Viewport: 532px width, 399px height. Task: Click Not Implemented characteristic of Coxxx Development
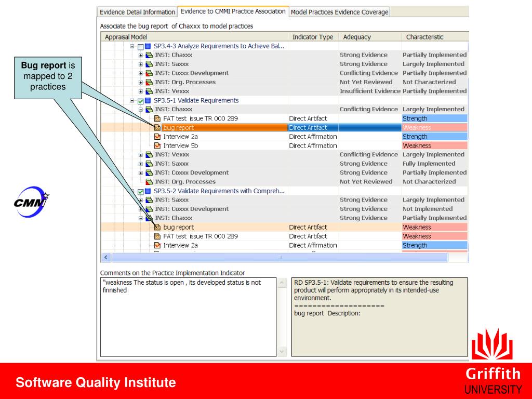coord(428,209)
